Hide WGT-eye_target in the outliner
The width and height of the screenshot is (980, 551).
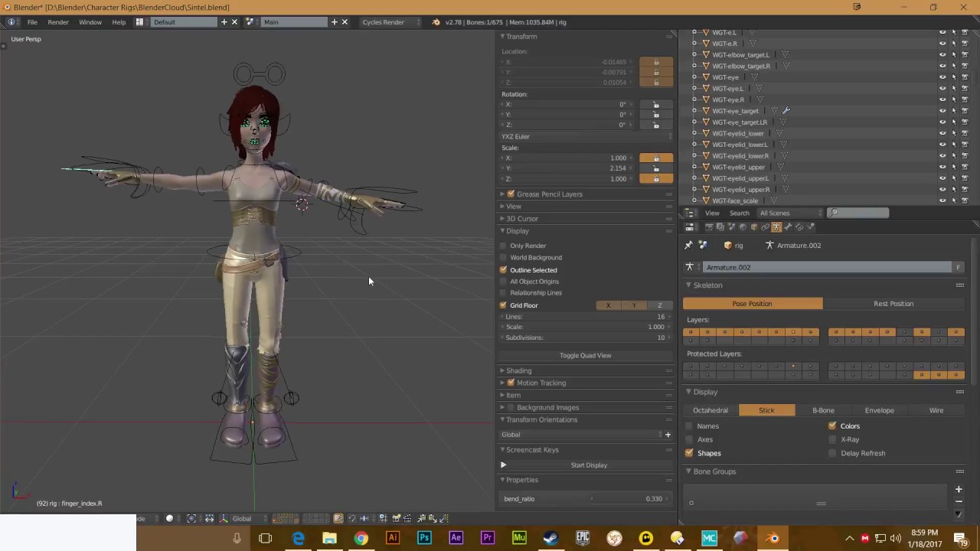coord(942,111)
